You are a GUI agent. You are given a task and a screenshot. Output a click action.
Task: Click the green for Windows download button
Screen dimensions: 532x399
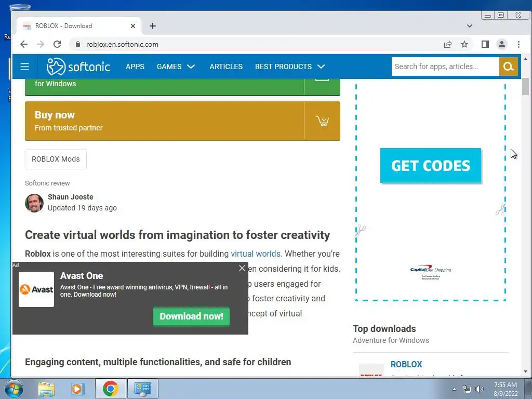182,87
